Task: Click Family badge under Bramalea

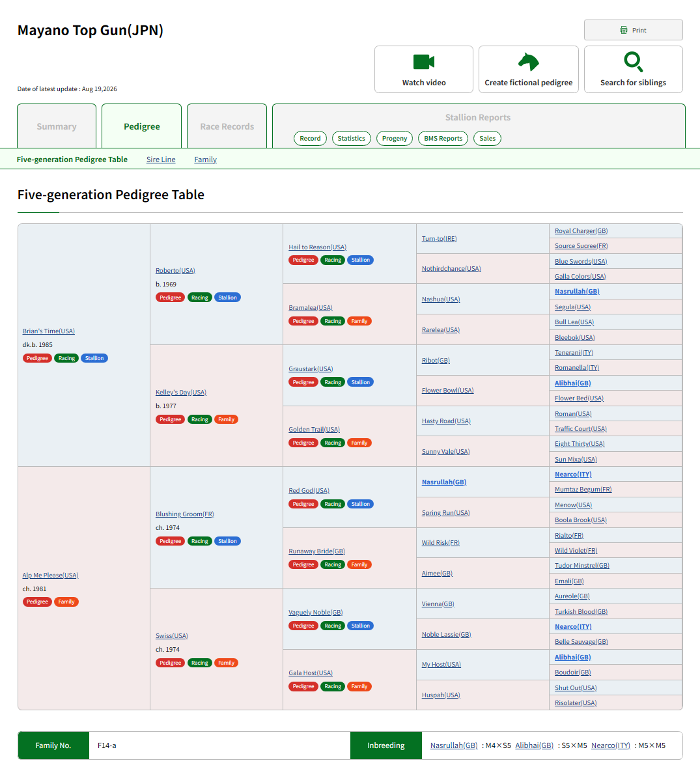Action: pyautogui.click(x=359, y=321)
